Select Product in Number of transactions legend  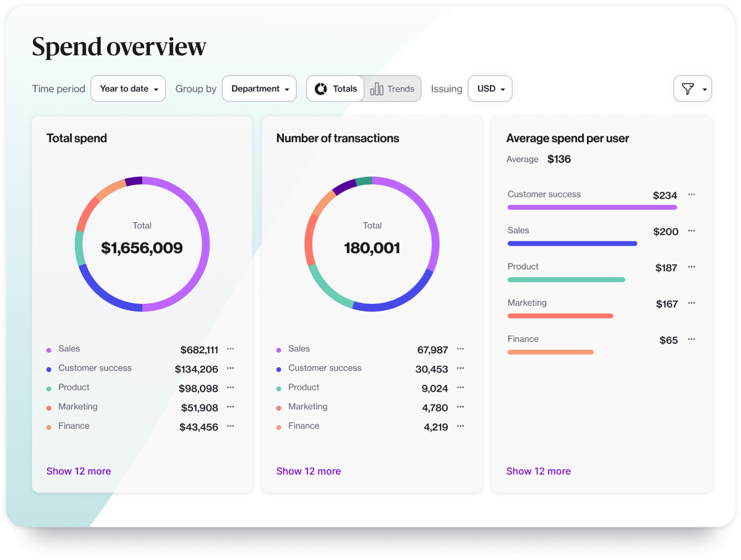point(304,387)
